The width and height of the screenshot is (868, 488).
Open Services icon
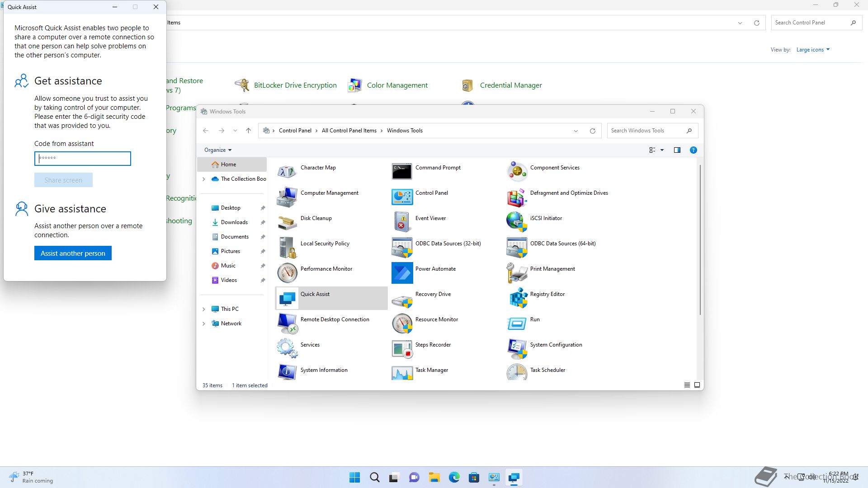coord(287,349)
